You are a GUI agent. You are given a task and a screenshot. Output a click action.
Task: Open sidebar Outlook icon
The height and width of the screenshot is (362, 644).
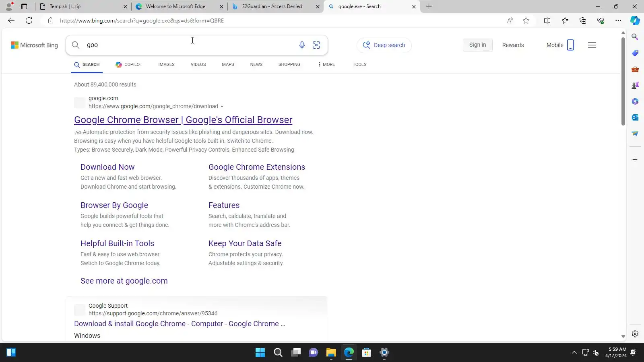click(x=635, y=117)
